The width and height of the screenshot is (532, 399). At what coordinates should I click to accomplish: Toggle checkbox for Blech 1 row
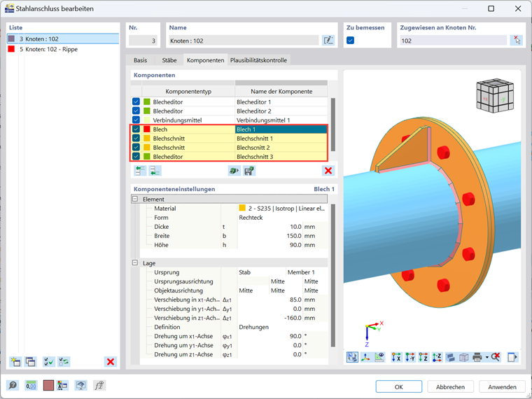pos(136,129)
